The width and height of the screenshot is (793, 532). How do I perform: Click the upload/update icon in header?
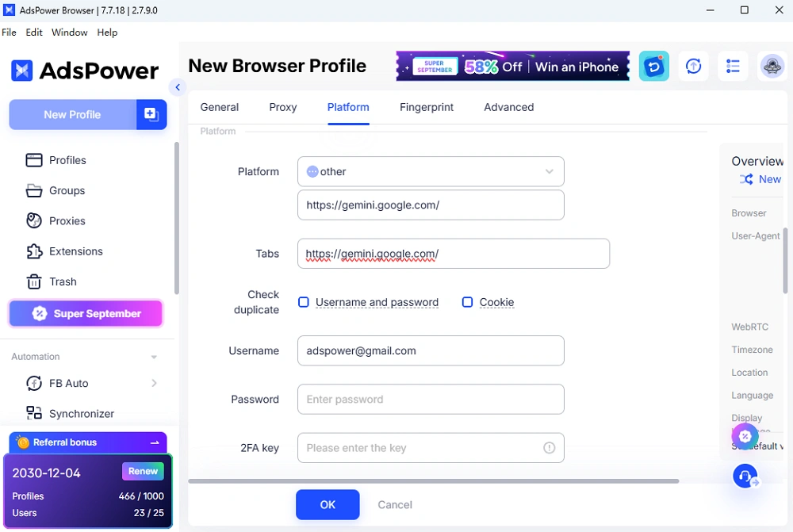pos(693,66)
